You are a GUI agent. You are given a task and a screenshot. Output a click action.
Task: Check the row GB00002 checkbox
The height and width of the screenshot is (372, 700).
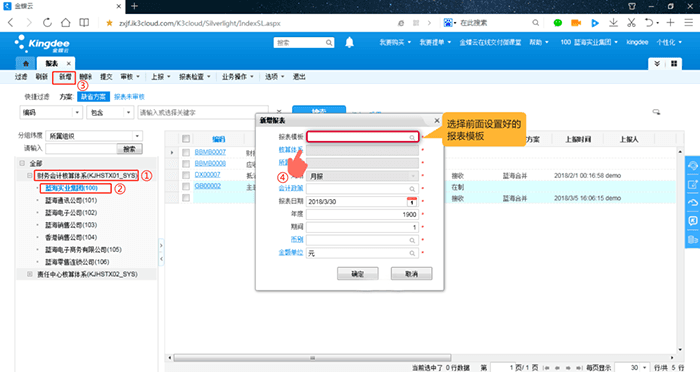186,186
